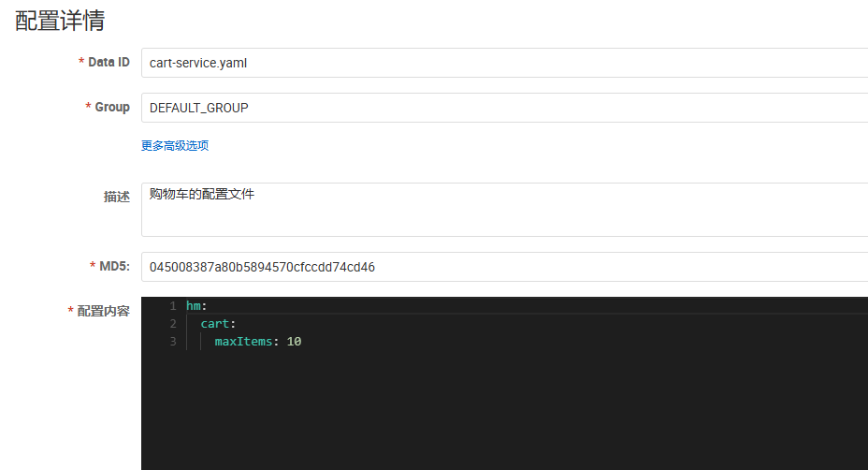The height and width of the screenshot is (470, 868).
Task: Focus the Group field showing DEFAULT_GROUP
Action: click(x=505, y=108)
